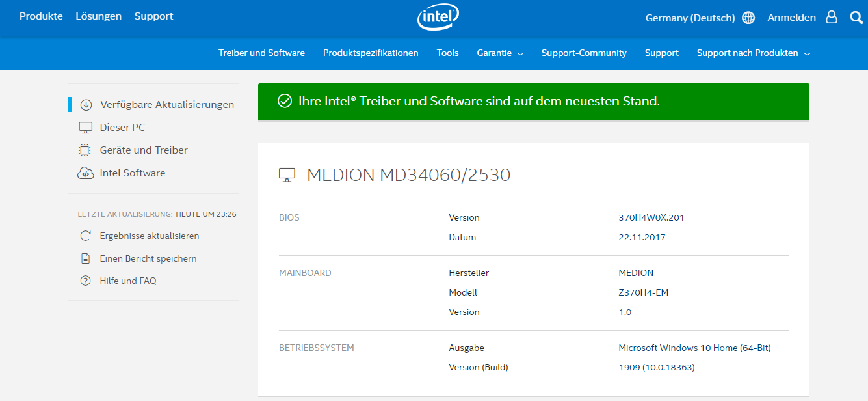Click the question mark icon for Hilfe
This screenshot has height=401, width=868.
click(85, 281)
